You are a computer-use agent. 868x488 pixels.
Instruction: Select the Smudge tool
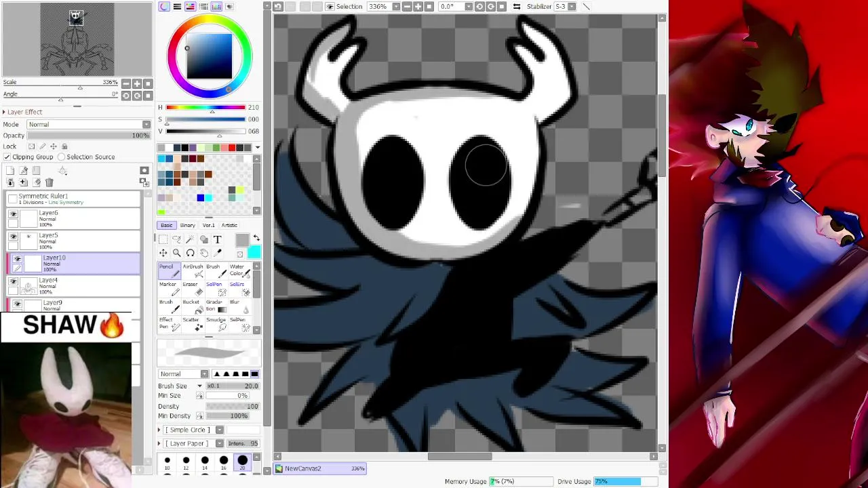(216, 323)
